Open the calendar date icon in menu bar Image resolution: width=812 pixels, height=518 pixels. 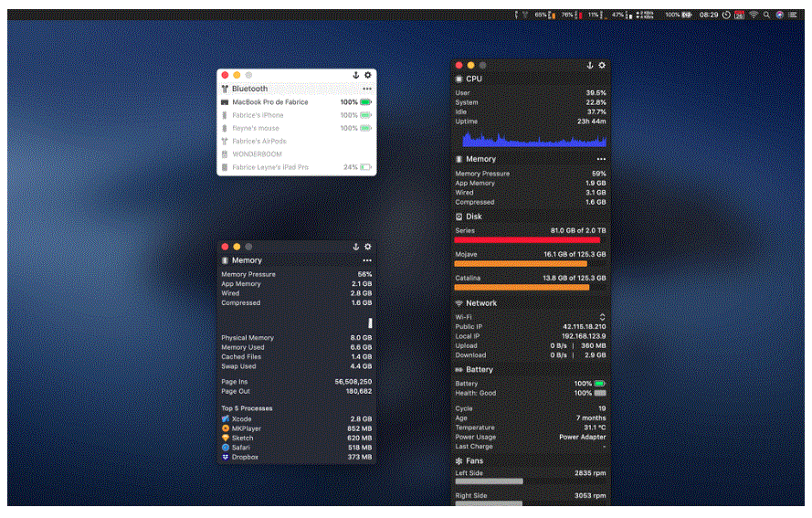[740, 15]
